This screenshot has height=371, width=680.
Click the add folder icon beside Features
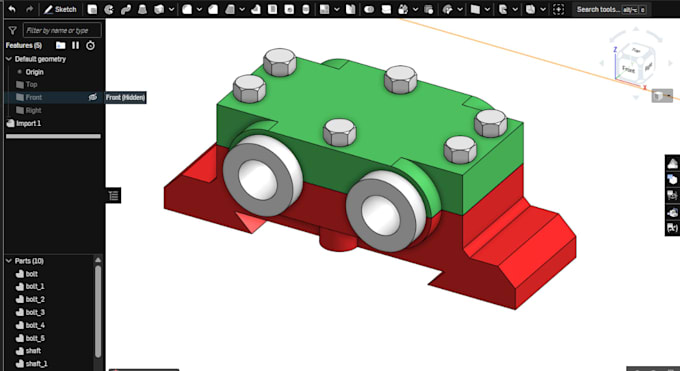click(61, 45)
